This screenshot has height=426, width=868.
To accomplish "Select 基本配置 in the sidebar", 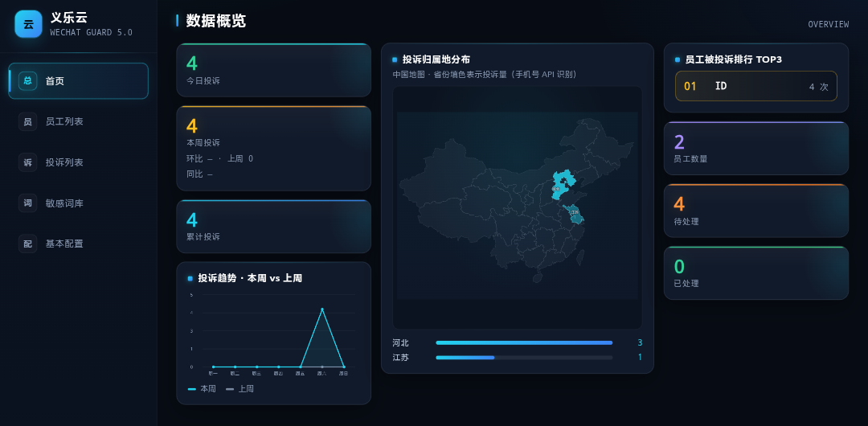I will tap(79, 244).
